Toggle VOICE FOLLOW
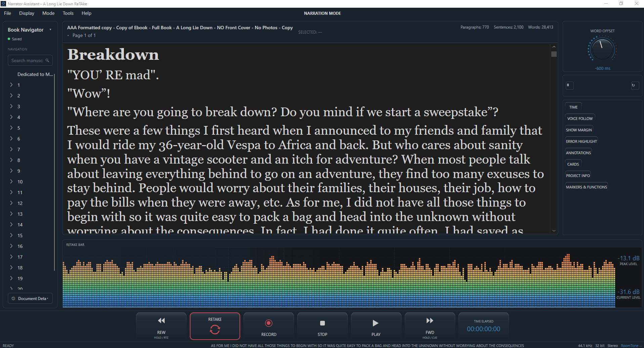Viewport: 644px width, 348px height. (580, 119)
